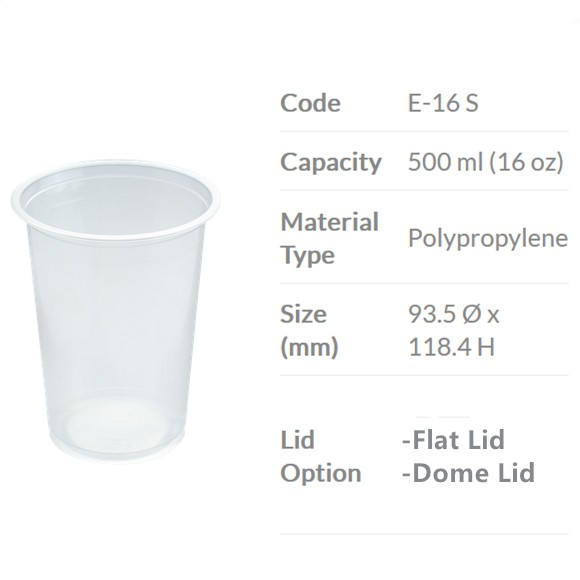Click the word Material in the table
Screen dimensions: 580x580
pos(329,222)
